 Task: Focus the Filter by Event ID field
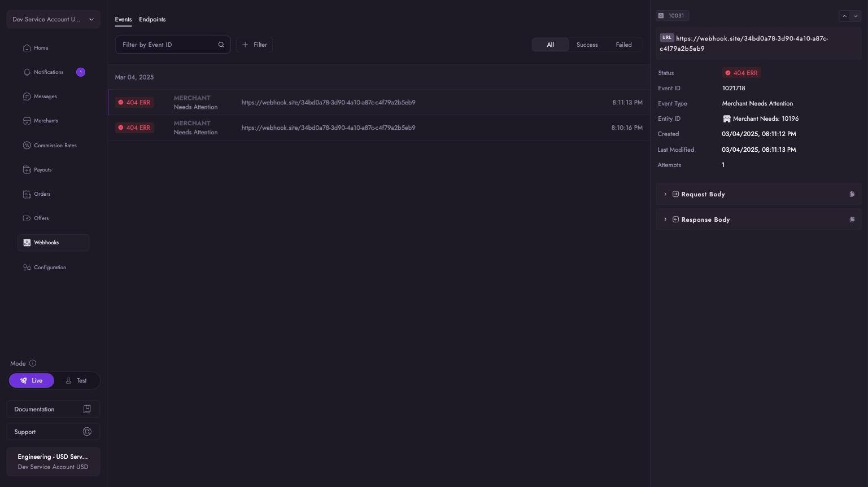(x=167, y=45)
